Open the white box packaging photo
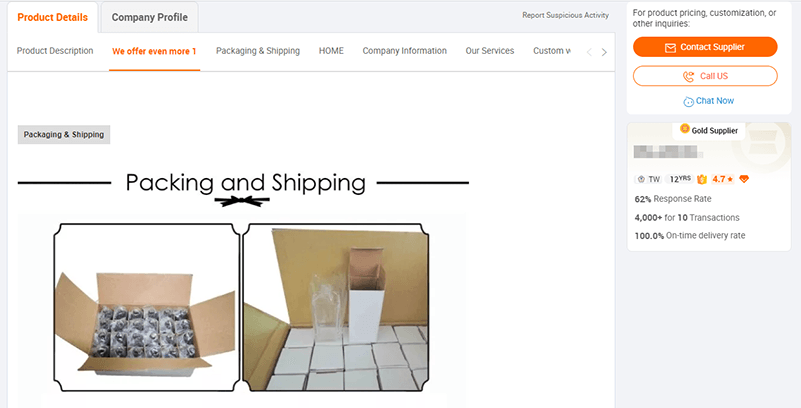Screen dimensions: 801x408 (336, 307)
